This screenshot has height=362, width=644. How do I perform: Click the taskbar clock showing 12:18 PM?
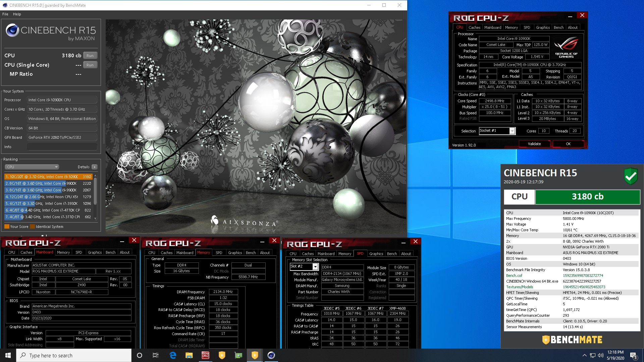click(615, 355)
